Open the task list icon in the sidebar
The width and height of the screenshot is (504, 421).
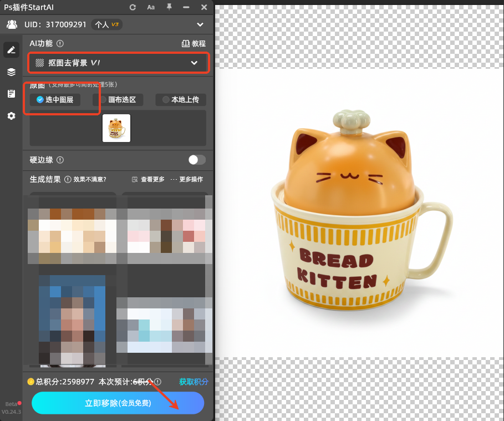[11, 94]
